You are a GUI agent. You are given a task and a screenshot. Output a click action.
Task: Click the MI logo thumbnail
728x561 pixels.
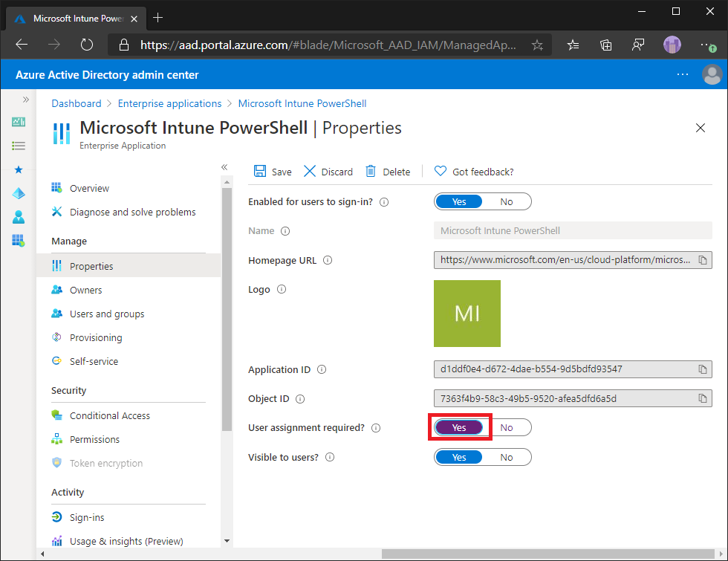467,314
